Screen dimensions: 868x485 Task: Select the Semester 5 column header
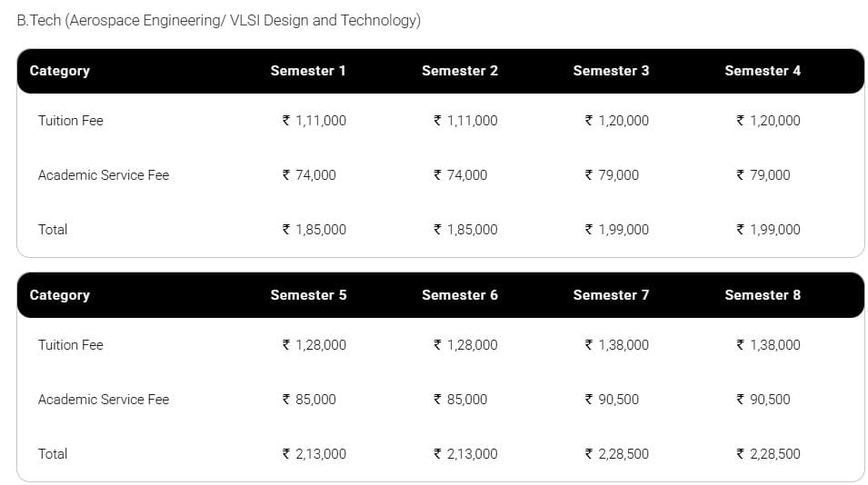(308, 295)
